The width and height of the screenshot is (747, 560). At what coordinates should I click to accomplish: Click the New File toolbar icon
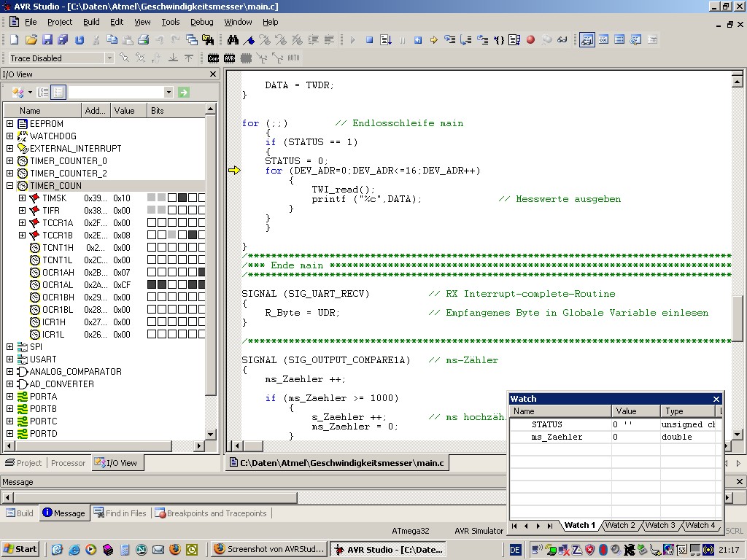click(x=15, y=40)
